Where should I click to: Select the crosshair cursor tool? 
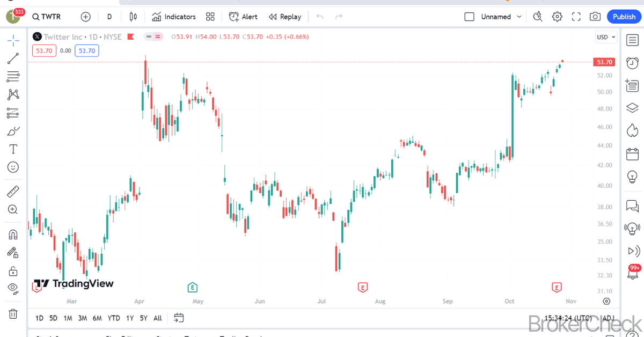pyautogui.click(x=13, y=40)
